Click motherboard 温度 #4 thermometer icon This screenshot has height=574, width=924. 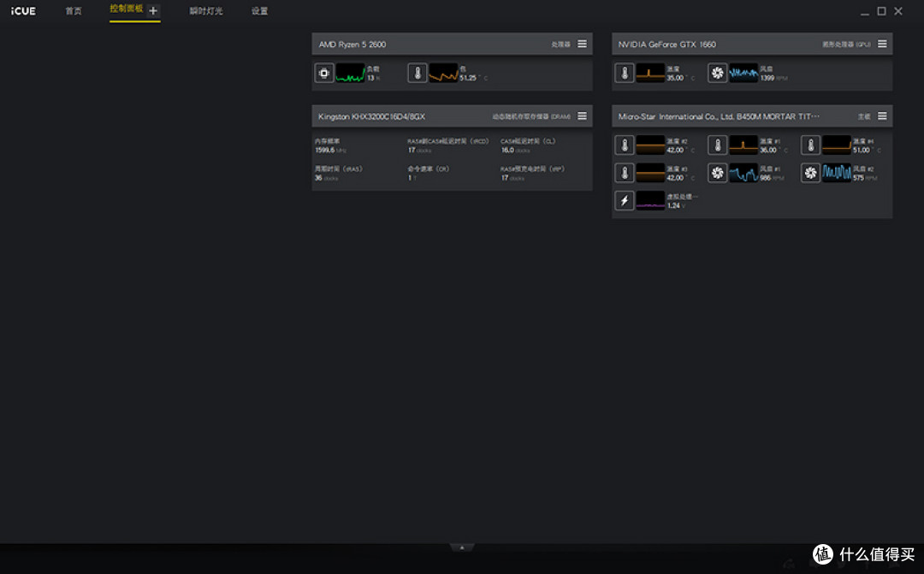pyautogui.click(x=810, y=145)
